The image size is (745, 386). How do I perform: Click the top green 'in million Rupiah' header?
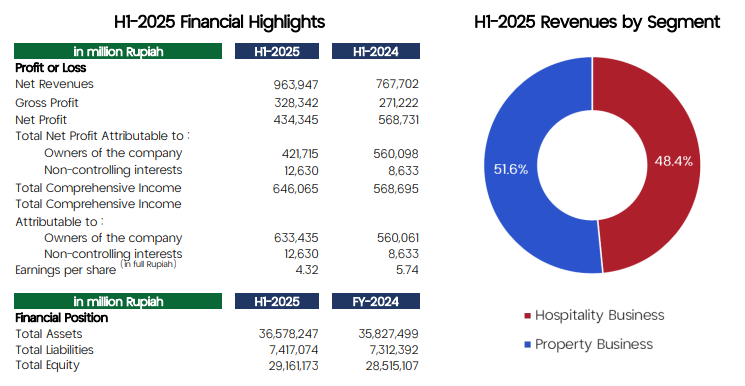118,51
